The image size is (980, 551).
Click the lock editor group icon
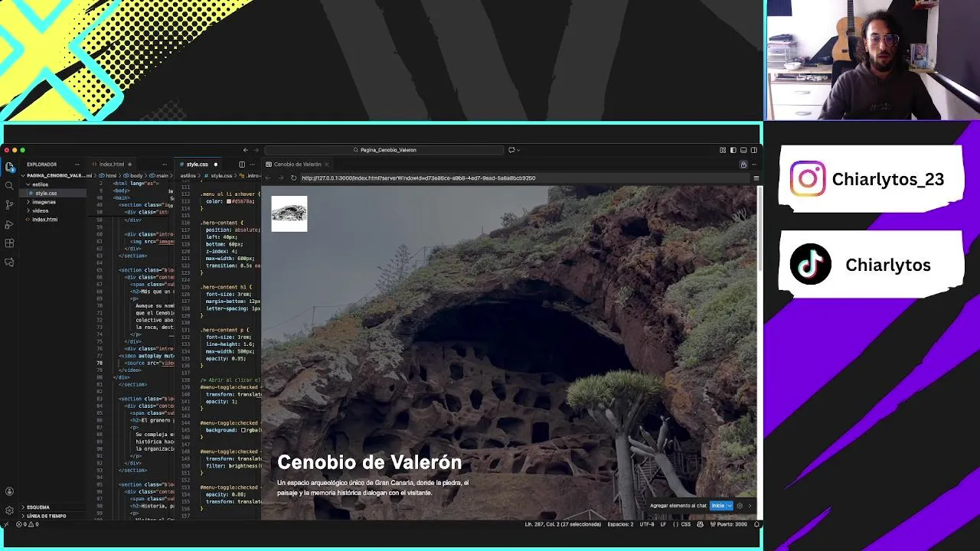[743, 165]
